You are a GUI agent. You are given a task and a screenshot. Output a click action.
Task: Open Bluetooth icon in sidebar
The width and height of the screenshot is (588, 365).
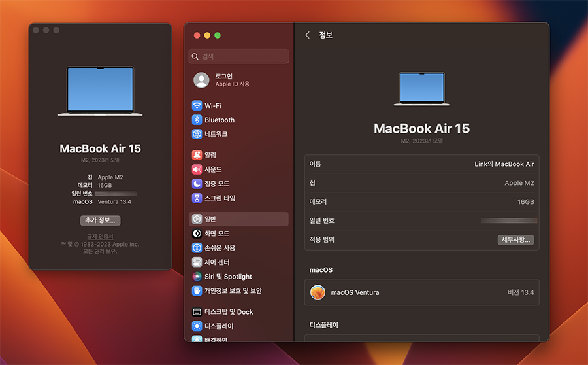pyautogui.click(x=197, y=120)
